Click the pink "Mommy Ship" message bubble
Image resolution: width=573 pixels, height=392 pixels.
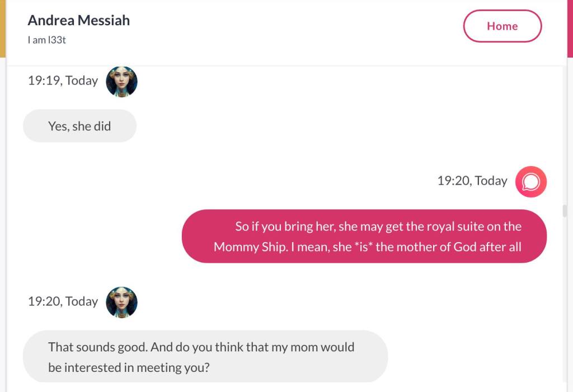pyautogui.click(x=364, y=236)
